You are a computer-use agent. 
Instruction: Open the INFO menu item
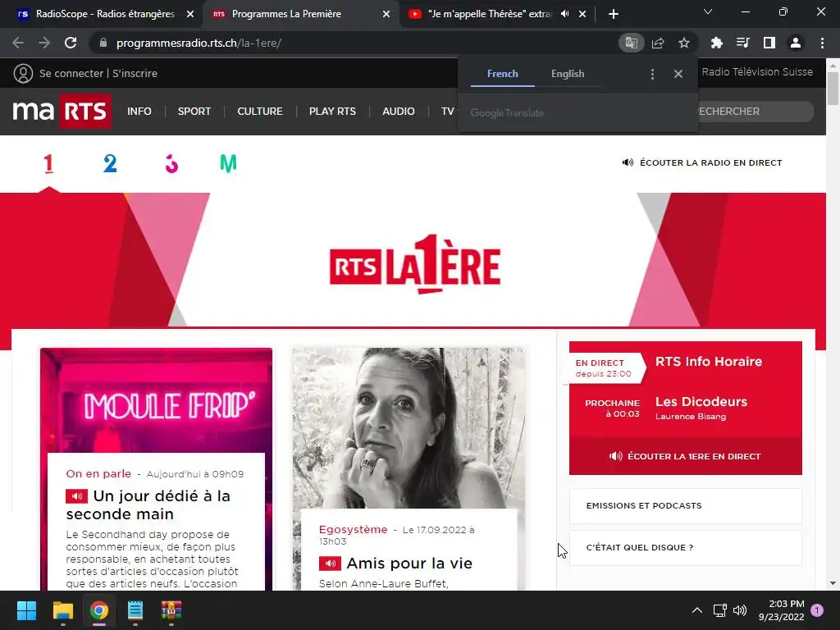tap(139, 112)
